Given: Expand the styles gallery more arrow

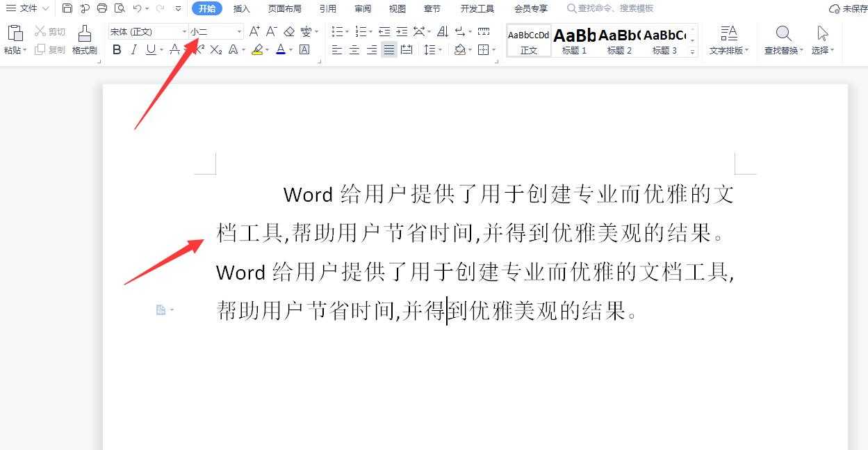Looking at the screenshot, I should click(x=692, y=51).
